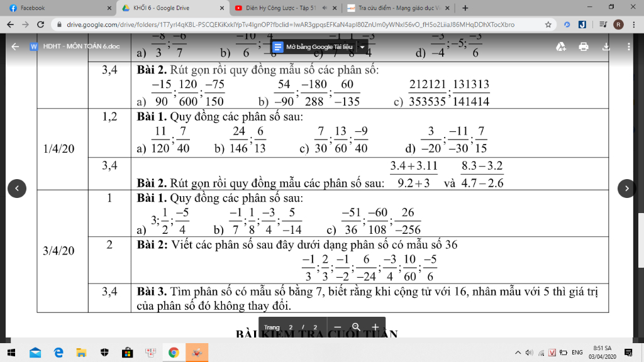
Task: Go back in browser history
Action: click(x=10, y=25)
